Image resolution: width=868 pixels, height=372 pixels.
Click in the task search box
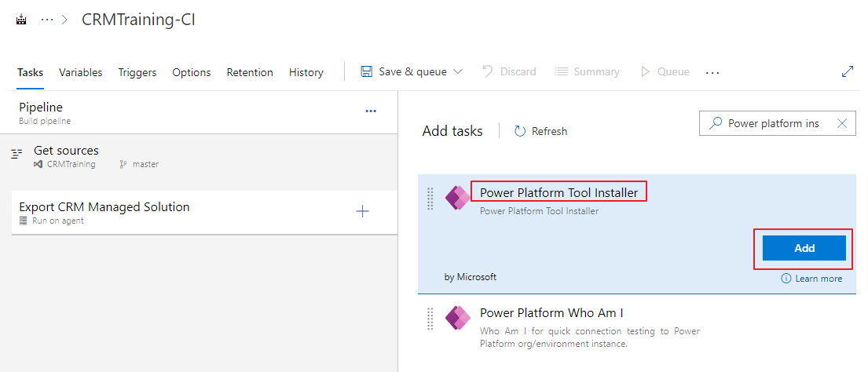point(777,123)
